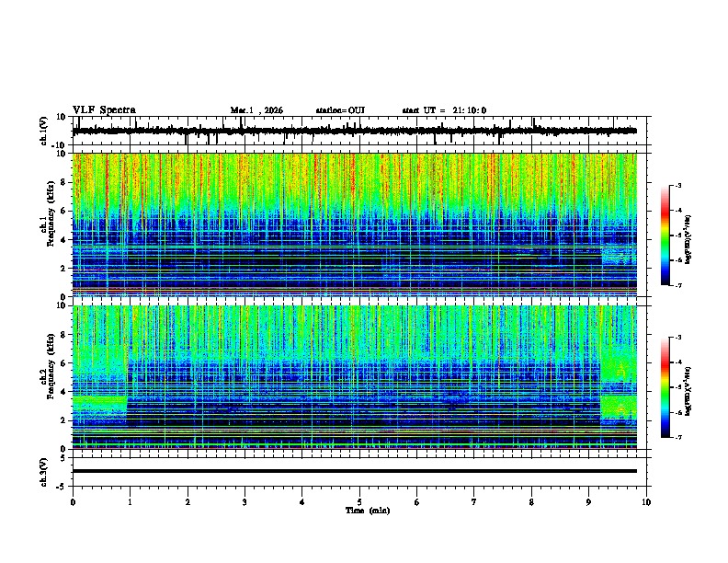This screenshot has height=563, width=728.
Task: Click time-axis tick label "3"
Action: click(x=245, y=502)
